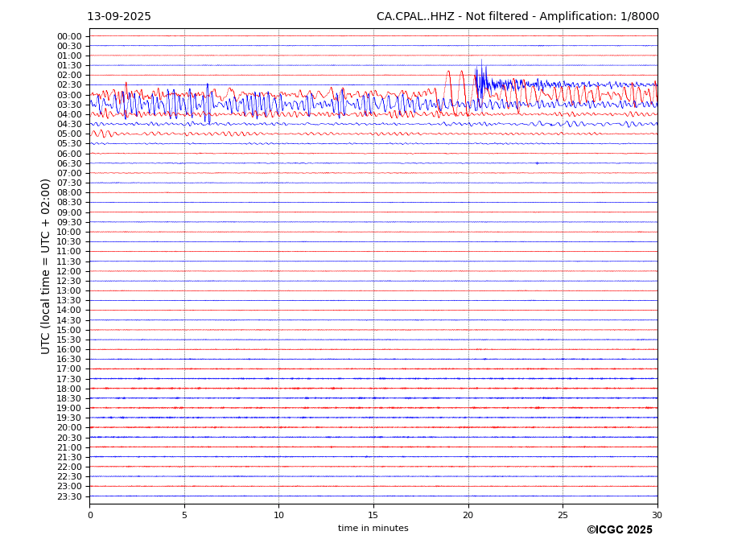This screenshot has width=746, height=560.
Task: Click the x-axis tick label 5
Action: pos(184,515)
